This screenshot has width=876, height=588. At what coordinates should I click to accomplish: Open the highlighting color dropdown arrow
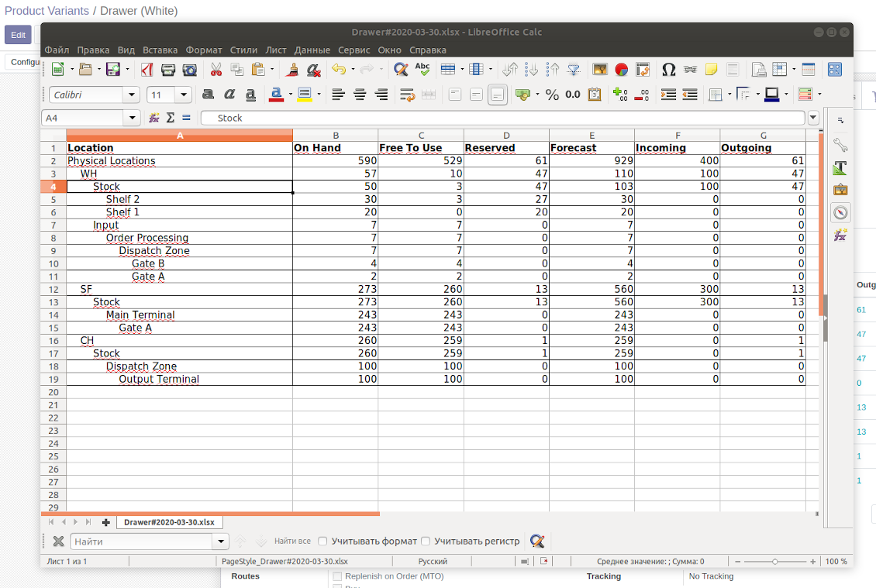click(x=319, y=95)
